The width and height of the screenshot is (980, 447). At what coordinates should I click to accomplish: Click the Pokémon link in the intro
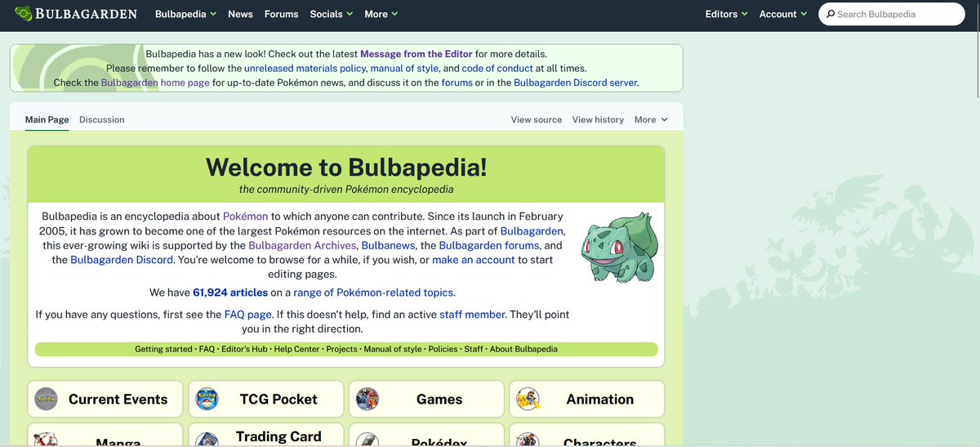pos(245,217)
